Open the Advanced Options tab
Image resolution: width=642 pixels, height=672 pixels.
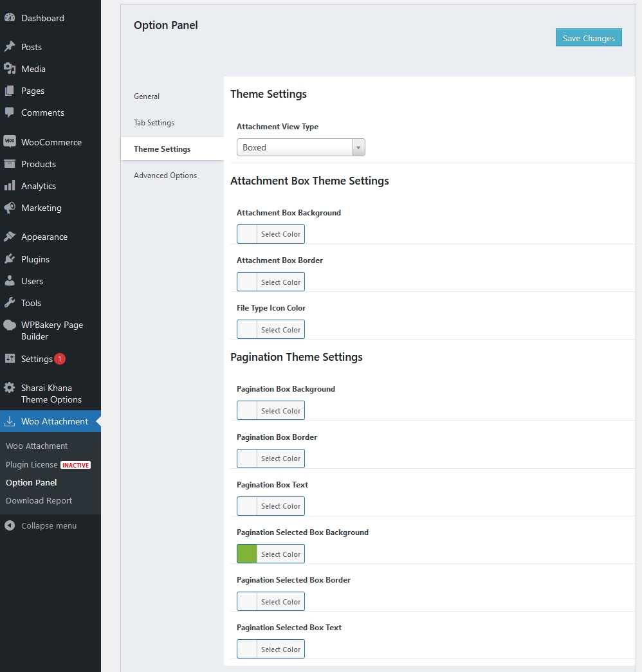pyautogui.click(x=165, y=176)
